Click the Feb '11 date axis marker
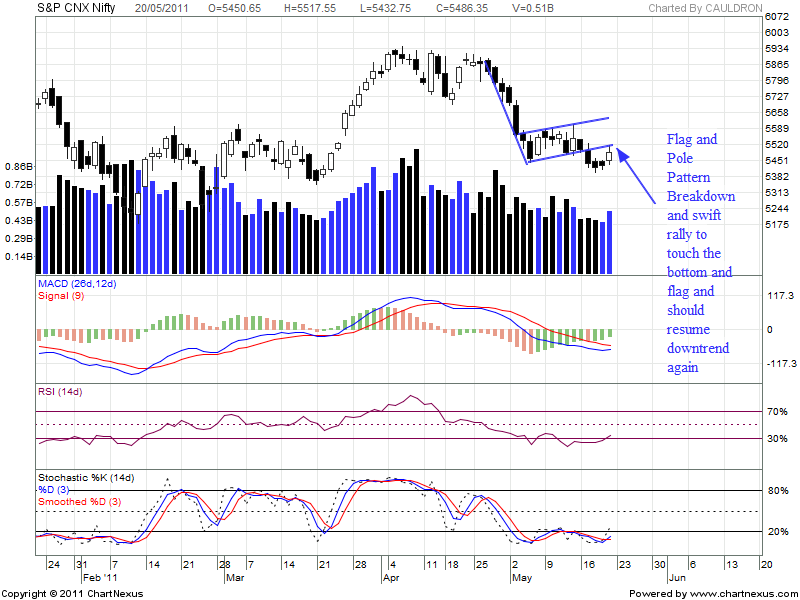This screenshot has height=600, width=800. 96,578
